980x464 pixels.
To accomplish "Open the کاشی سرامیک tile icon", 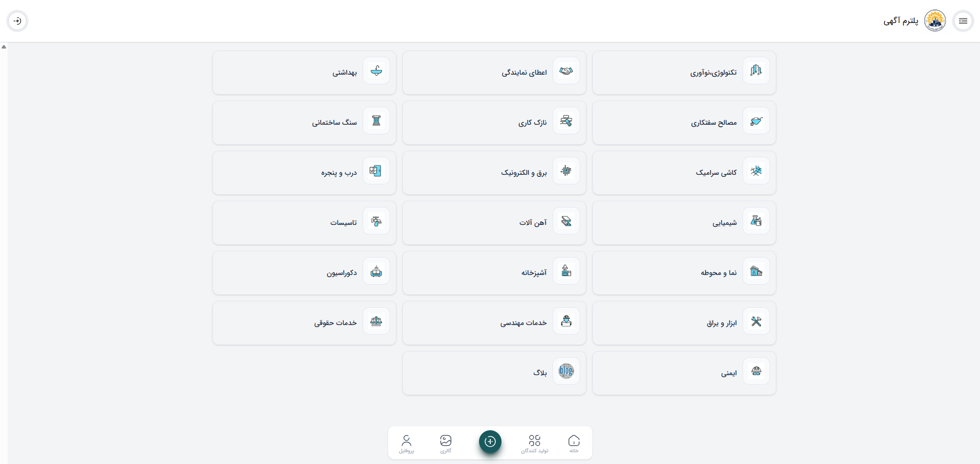I will click(756, 171).
